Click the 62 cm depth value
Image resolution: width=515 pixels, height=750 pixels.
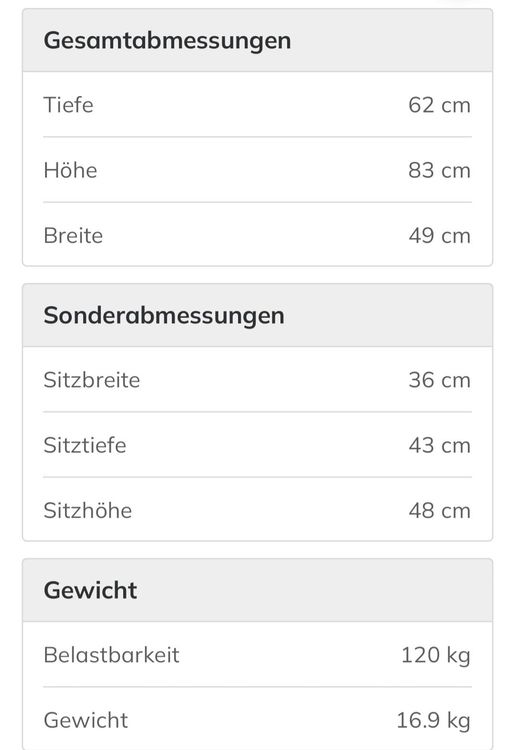[439, 105]
